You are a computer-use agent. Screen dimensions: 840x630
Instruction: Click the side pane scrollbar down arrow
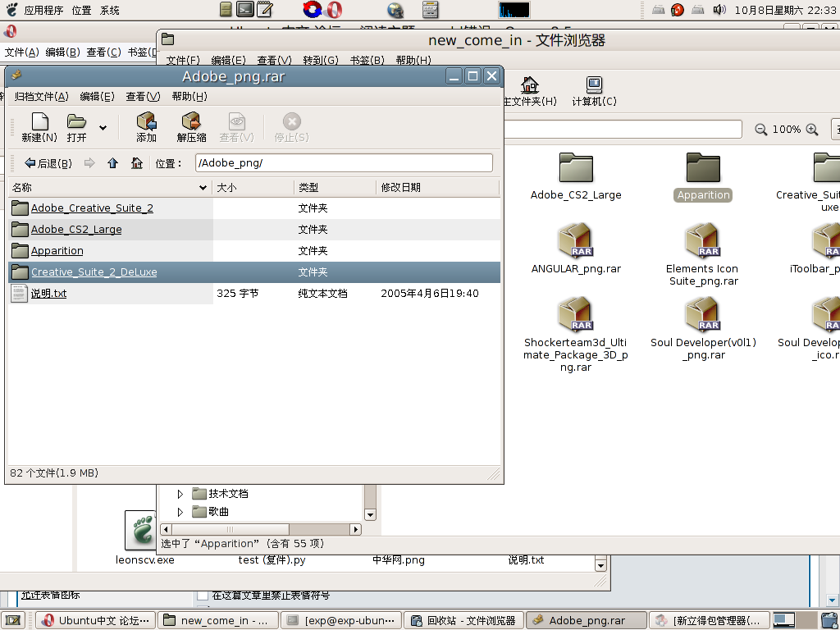370,515
